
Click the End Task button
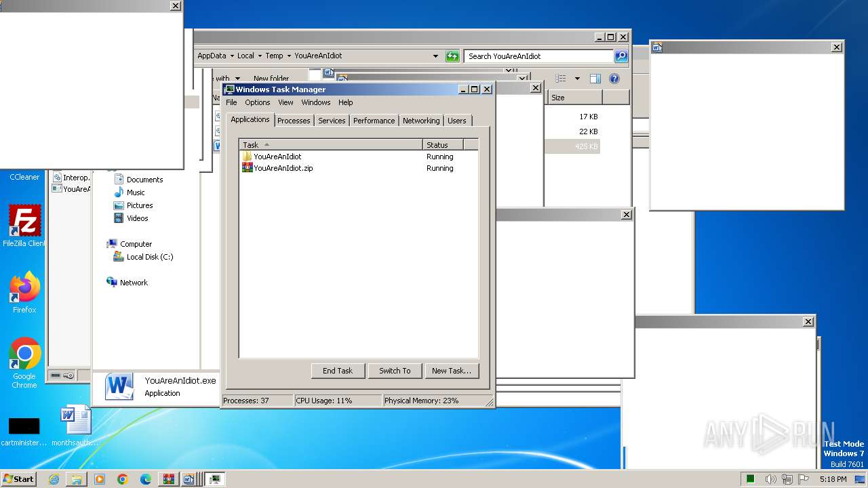pyautogui.click(x=338, y=371)
